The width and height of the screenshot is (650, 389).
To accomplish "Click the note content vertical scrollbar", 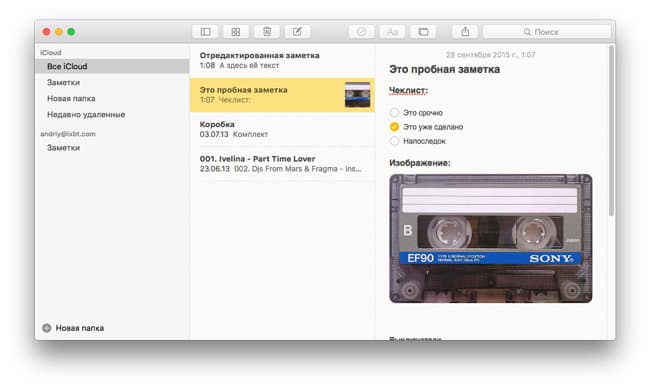I will click(611, 131).
